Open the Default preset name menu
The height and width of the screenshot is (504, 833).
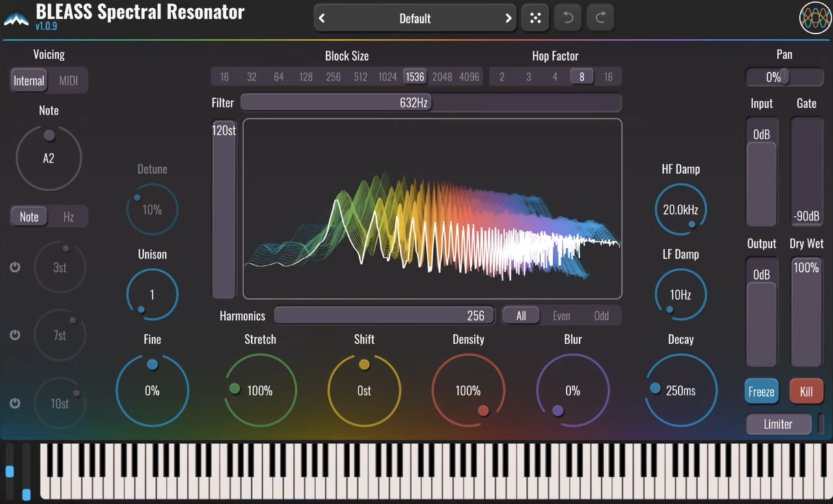pyautogui.click(x=415, y=18)
